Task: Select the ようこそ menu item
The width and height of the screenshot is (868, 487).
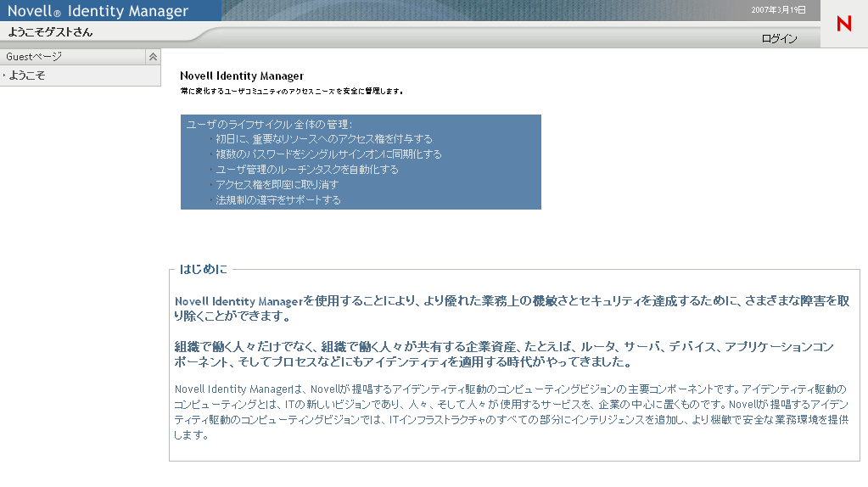Action: point(26,76)
